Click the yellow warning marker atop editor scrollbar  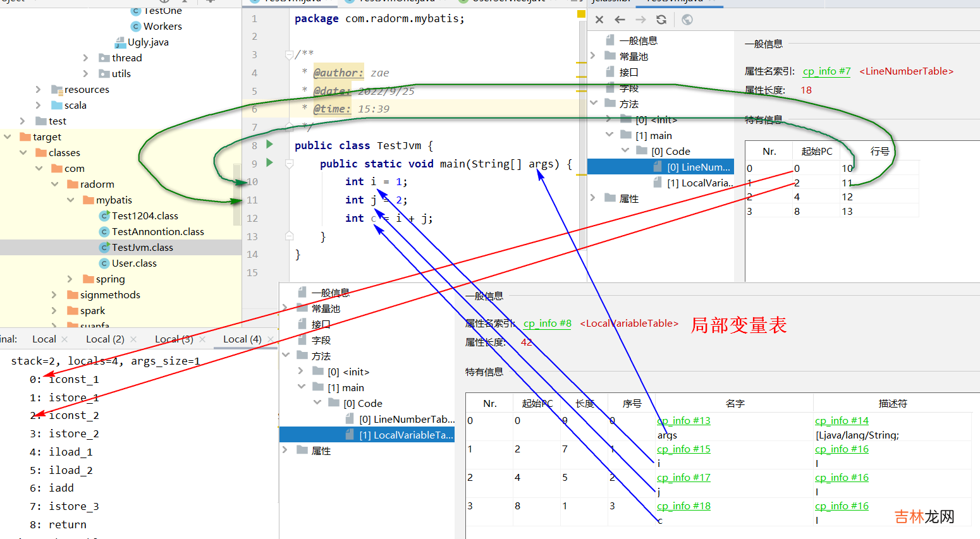581,14
